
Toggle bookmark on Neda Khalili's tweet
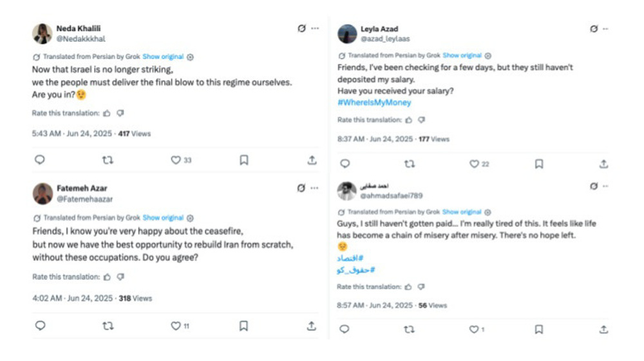click(x=243, y=161)
